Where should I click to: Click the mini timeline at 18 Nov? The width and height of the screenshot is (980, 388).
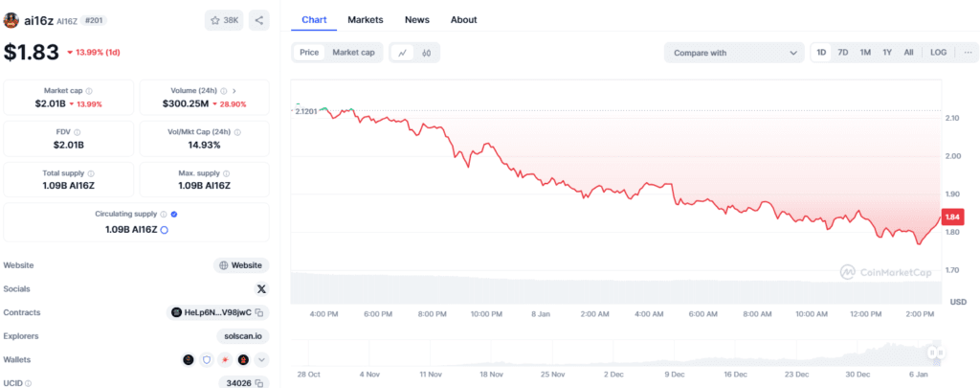point(491,375)
